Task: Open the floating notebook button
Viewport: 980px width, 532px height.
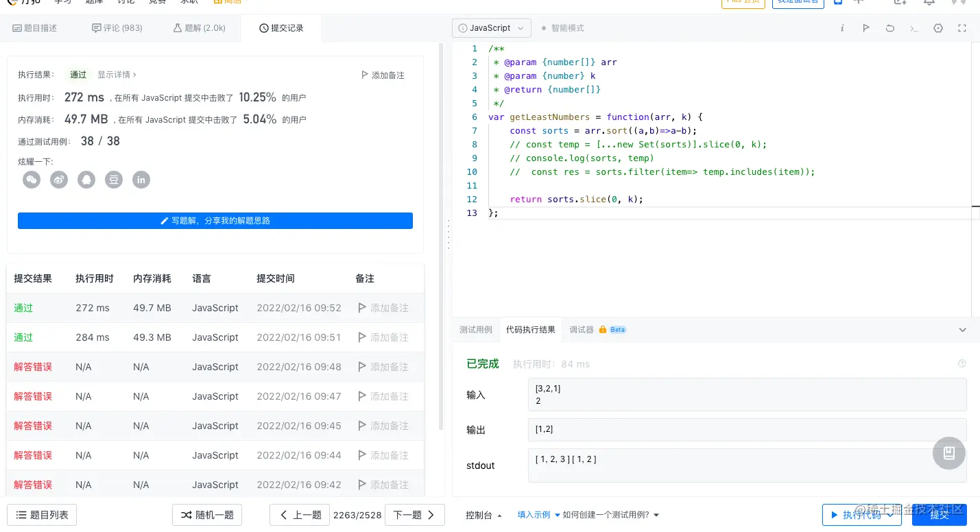Action: tap(949, 453)
